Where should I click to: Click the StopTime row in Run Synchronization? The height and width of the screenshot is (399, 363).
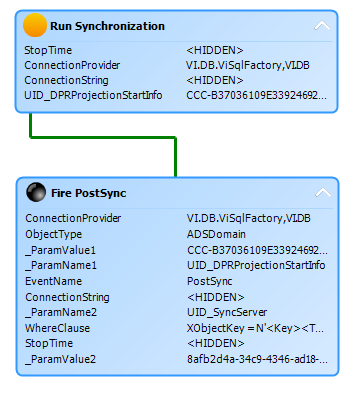(177, 50)
